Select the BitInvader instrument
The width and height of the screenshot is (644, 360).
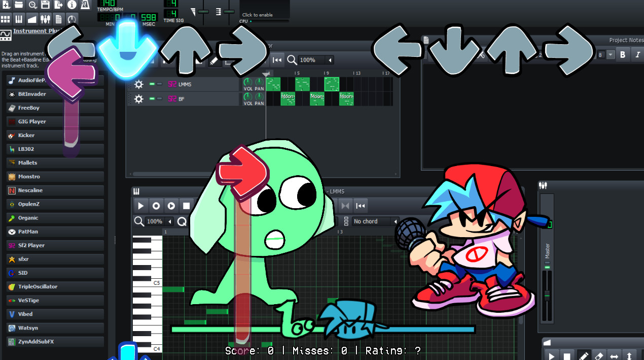55,94
